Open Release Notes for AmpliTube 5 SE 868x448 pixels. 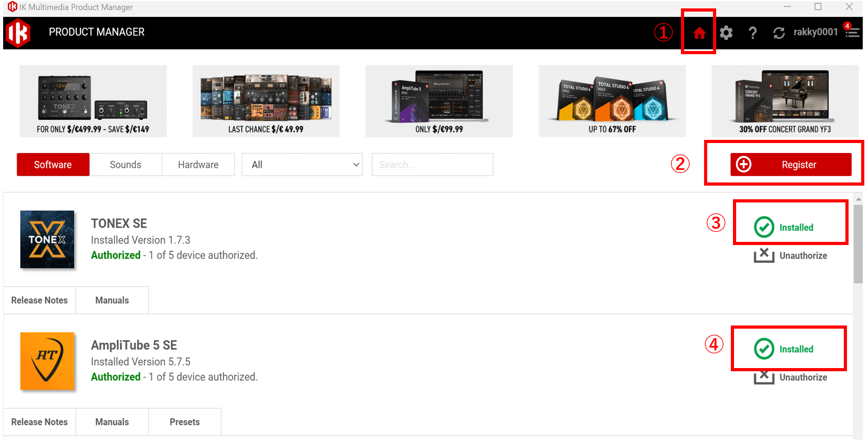point(39,422)
